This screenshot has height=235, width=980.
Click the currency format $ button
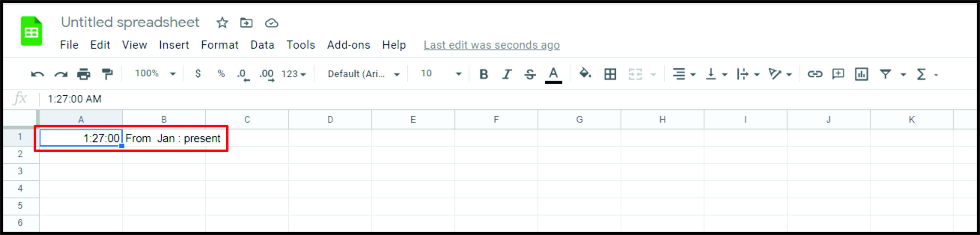(198, 73)
